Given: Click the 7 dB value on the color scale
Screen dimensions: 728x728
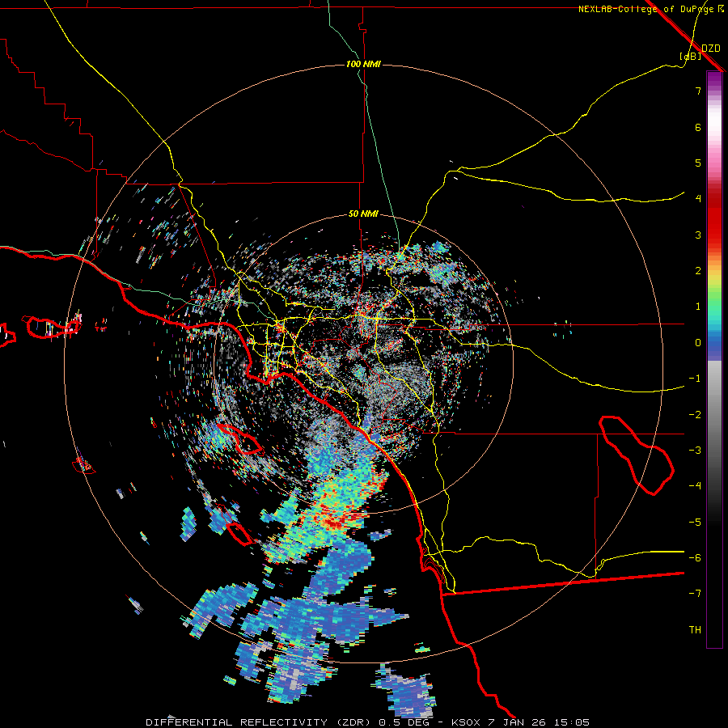Looking at the screenshot, I should pyautogui.click(x=698, y=91).
